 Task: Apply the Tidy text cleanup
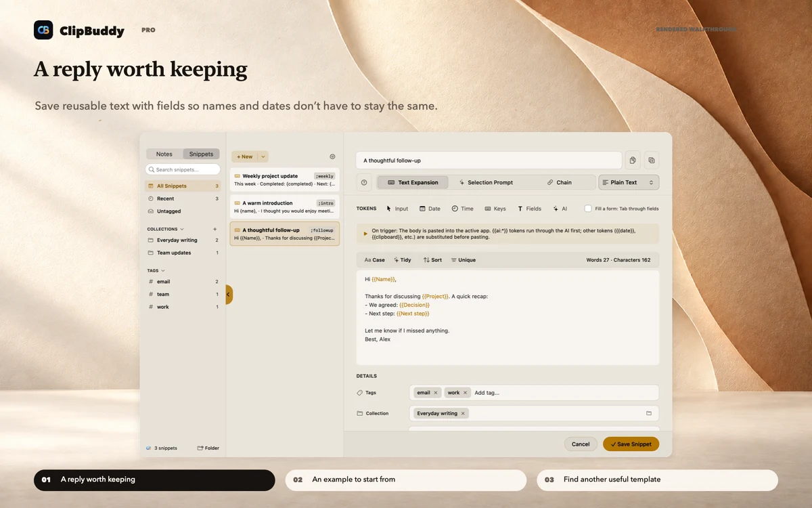pyautogui.click(x=402, y=260)
